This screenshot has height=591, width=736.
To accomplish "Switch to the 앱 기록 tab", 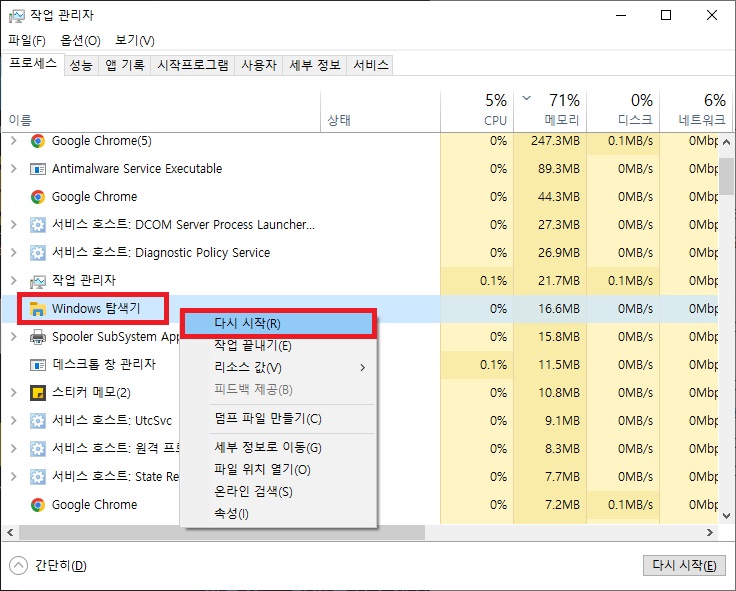I will 124,65.
